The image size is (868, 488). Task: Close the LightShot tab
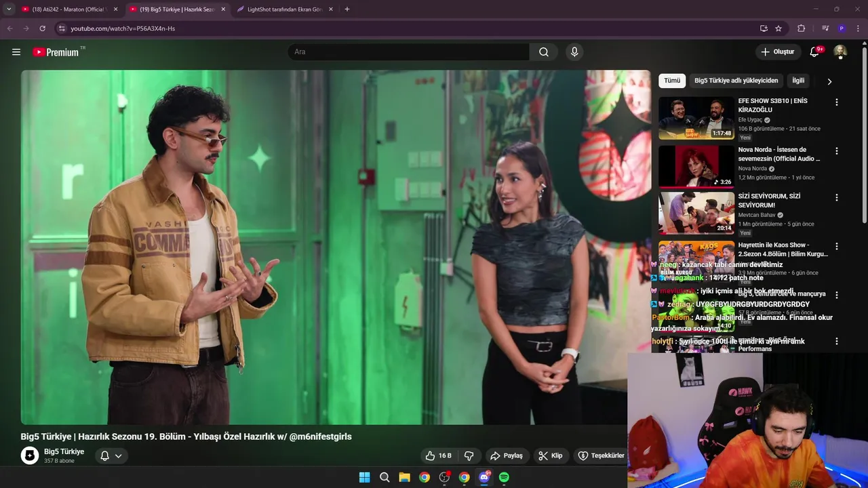click(x=331, y=9)
